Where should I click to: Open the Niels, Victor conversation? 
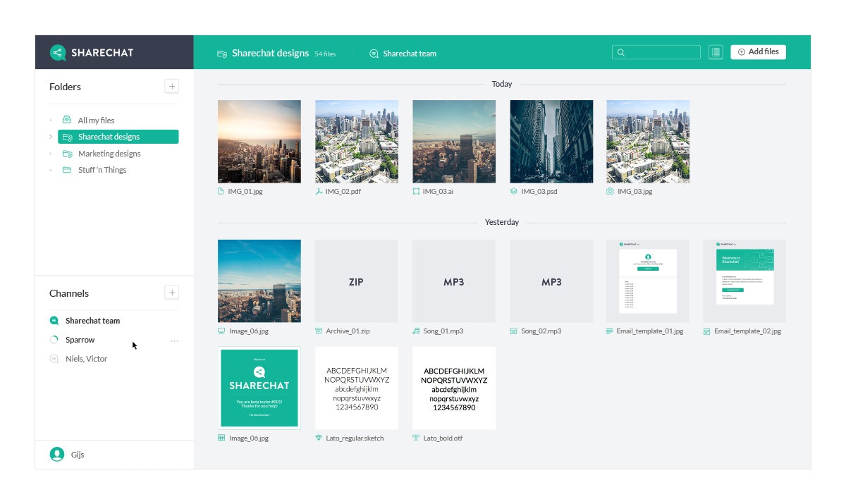pyautogui.click(x=86, y=359)
